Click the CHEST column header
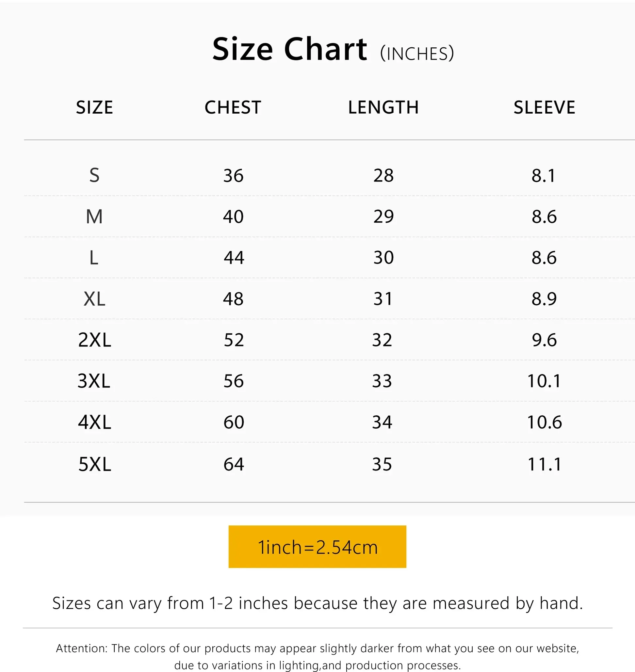The height and width of the screenshot is (672, 635). [233, 108]
